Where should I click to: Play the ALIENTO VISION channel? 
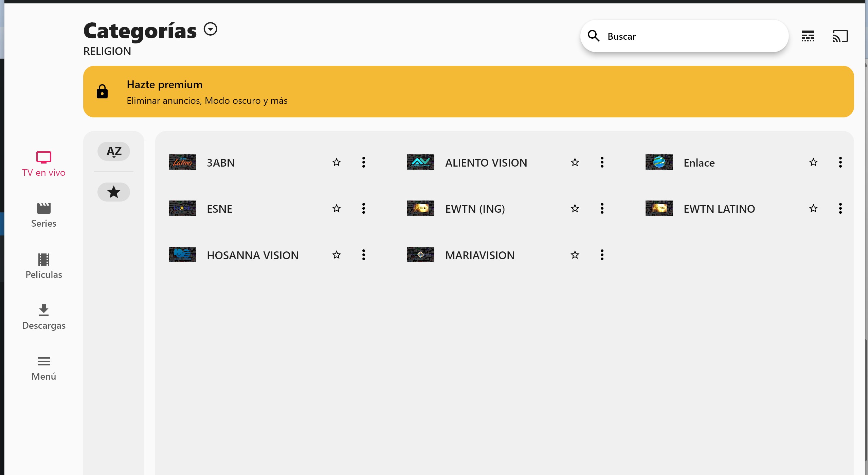pyautogui.click(x=486, y=163)
